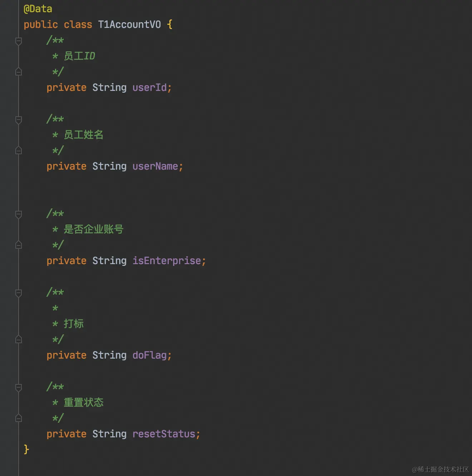
Task: Click String type on the userId line
Action: pos(109,88)
